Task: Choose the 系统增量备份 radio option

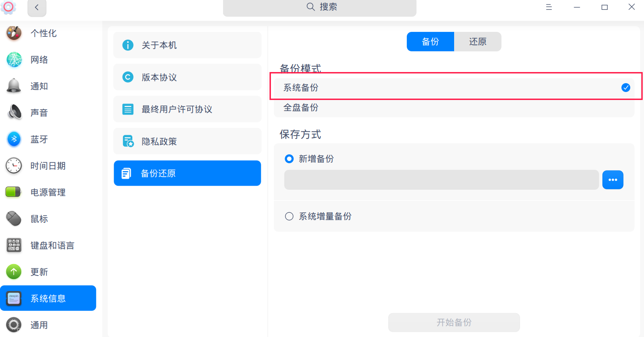Action: pos(289,216)
